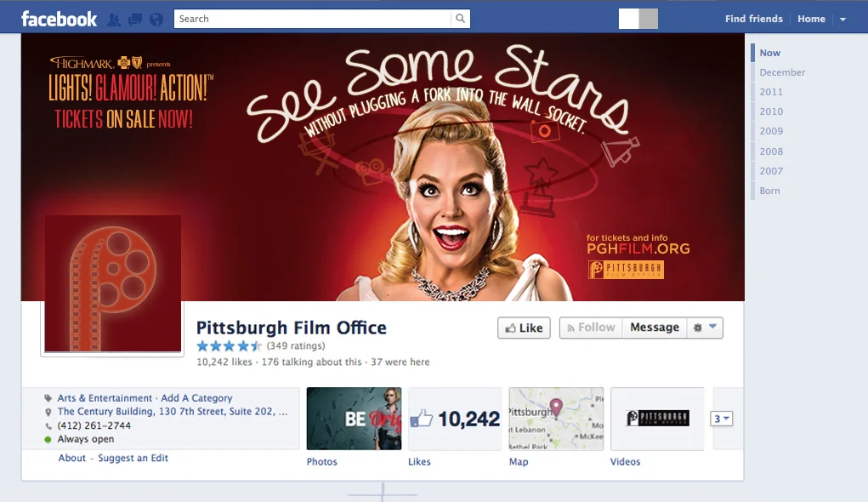Click the 10,242 likes stats text

(x=224, y=362)
